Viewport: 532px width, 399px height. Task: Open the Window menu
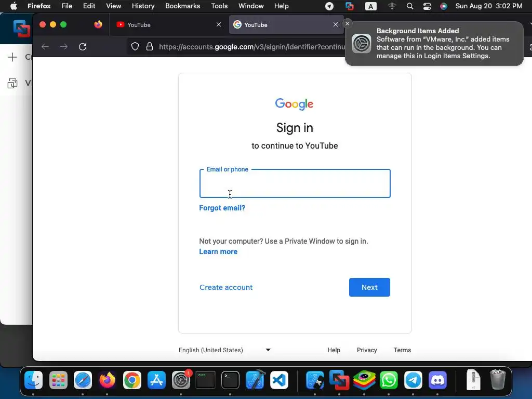[x=251, y=6]
